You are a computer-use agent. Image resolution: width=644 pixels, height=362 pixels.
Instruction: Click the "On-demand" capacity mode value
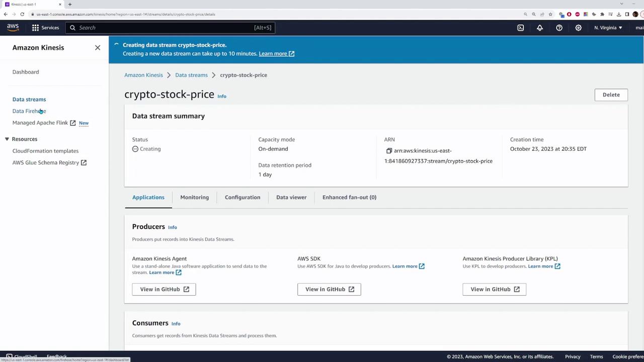[273, 149]
